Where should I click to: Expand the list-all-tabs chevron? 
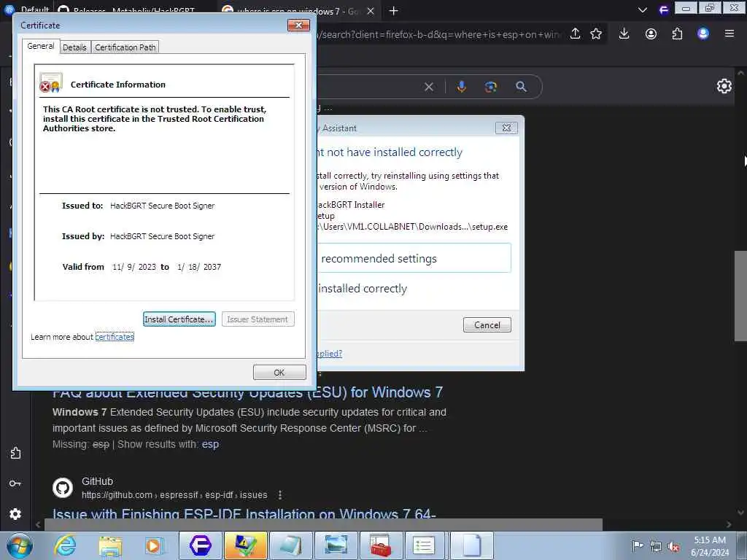642,10
